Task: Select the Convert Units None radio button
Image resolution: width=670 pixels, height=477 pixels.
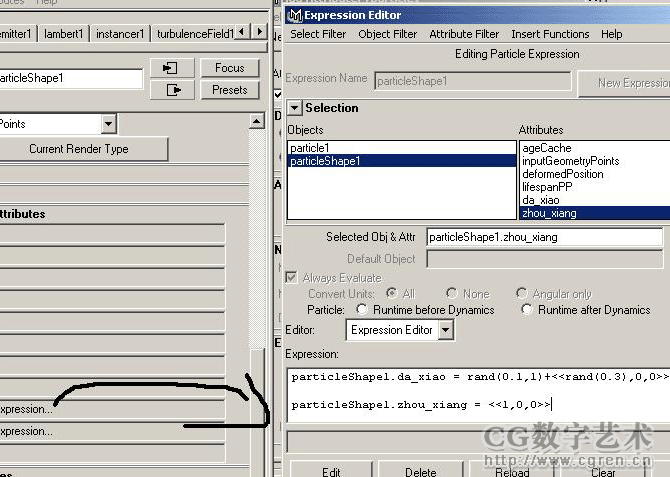Action: pos(452,293)
